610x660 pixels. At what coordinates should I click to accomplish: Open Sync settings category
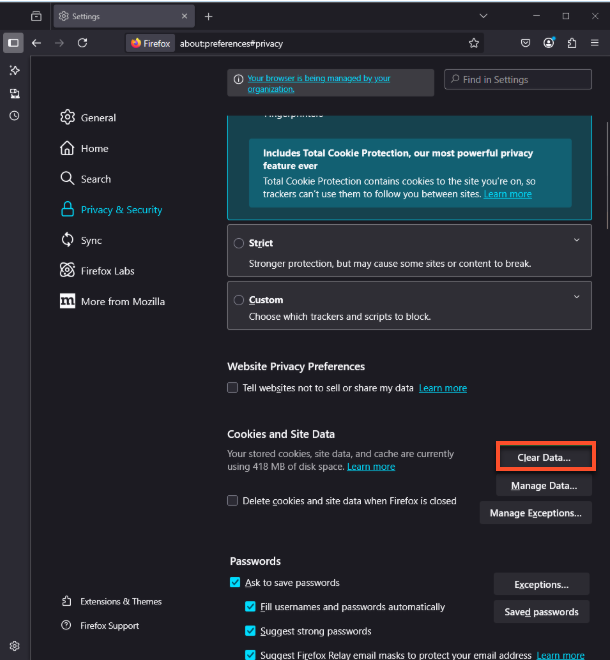(81, 240)
